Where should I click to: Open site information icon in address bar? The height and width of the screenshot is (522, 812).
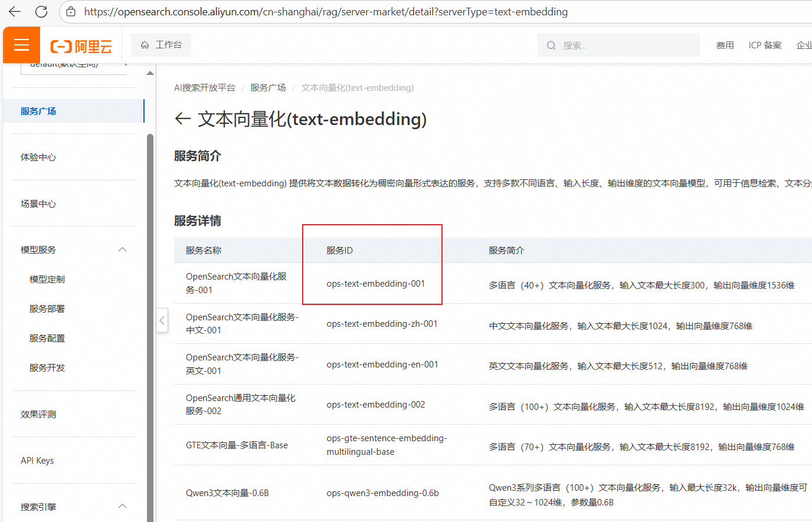pyautogui.click(x=71, y=11)
